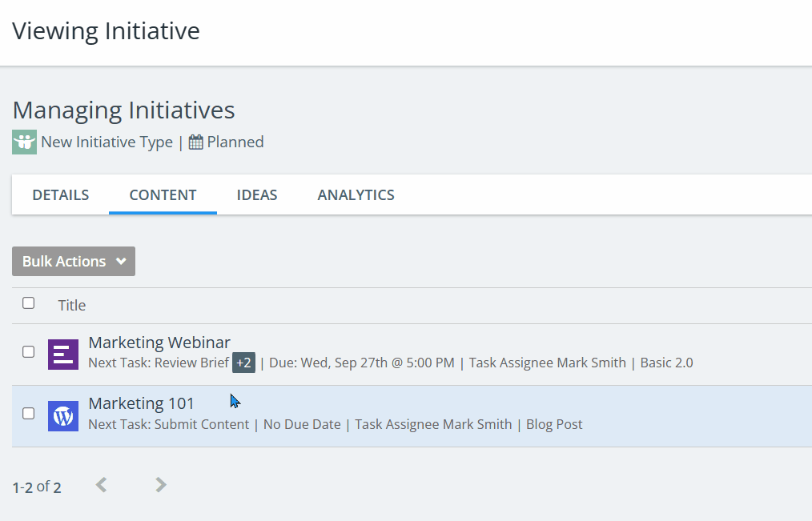This screenshot has height=521, width=812.
Task: Select the Content tab
Action: [x=163, y=195]
